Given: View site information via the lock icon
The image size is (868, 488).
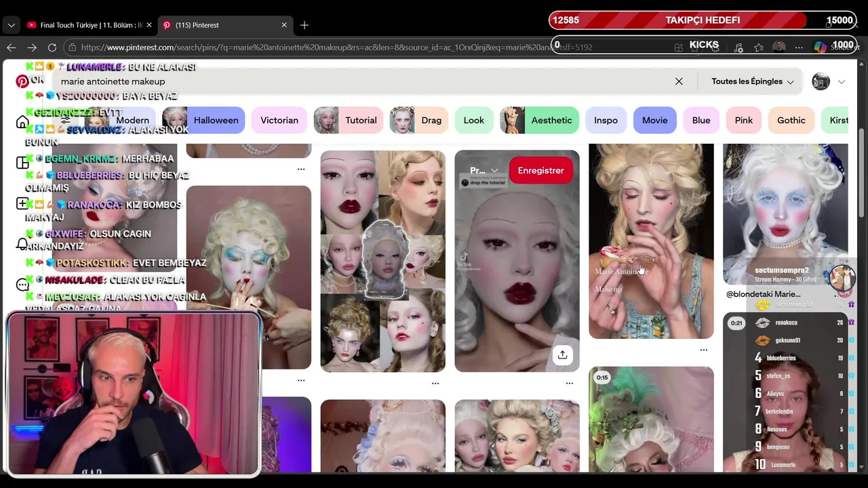Looking at the screenshot, I should 72,47.
